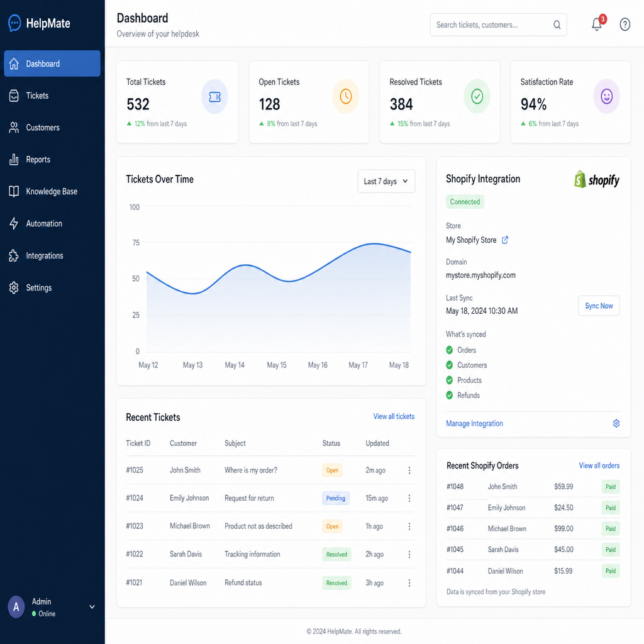This screenshot has width=644, height=644.
Task: Click subject 'Refund status'
Action: pos(243,583)
